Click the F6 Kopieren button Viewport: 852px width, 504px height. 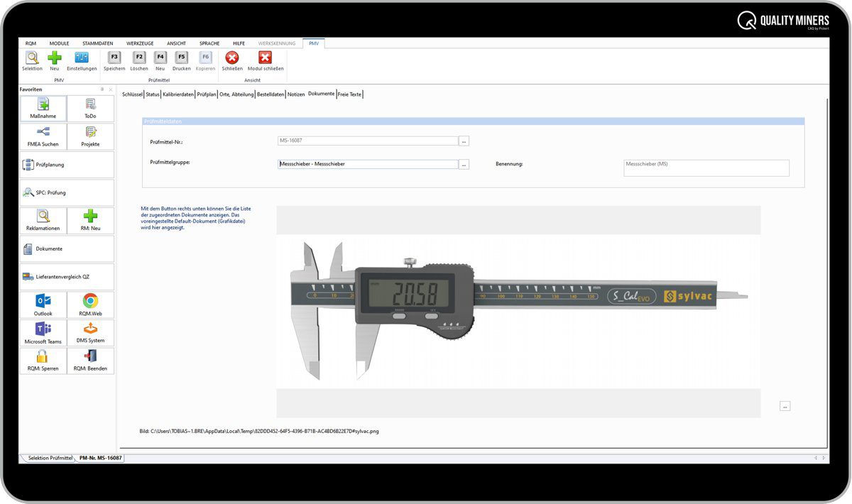pyautogui.click(x=205, y=61)
